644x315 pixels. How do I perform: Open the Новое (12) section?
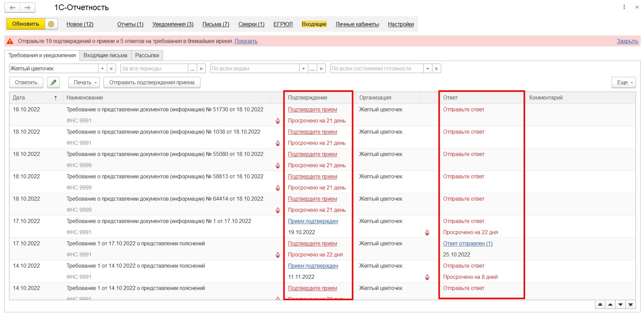click(x=80, y=24)
